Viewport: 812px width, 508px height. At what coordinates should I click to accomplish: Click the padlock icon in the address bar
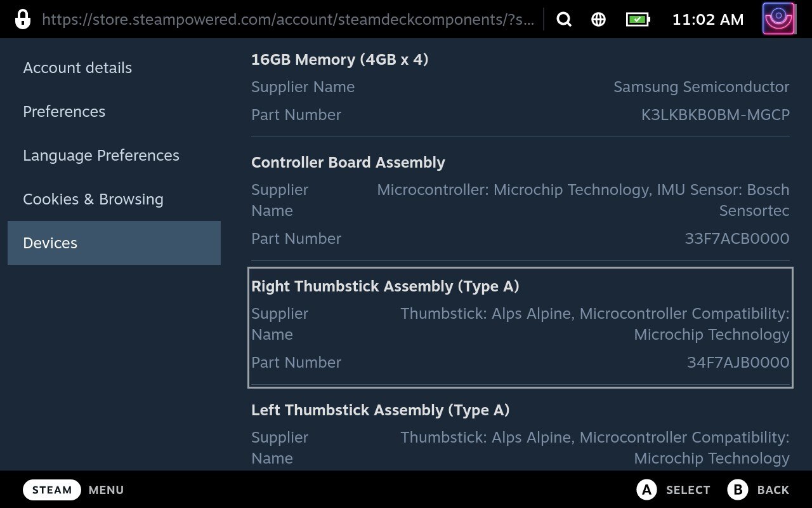click(x=22, y=19)
